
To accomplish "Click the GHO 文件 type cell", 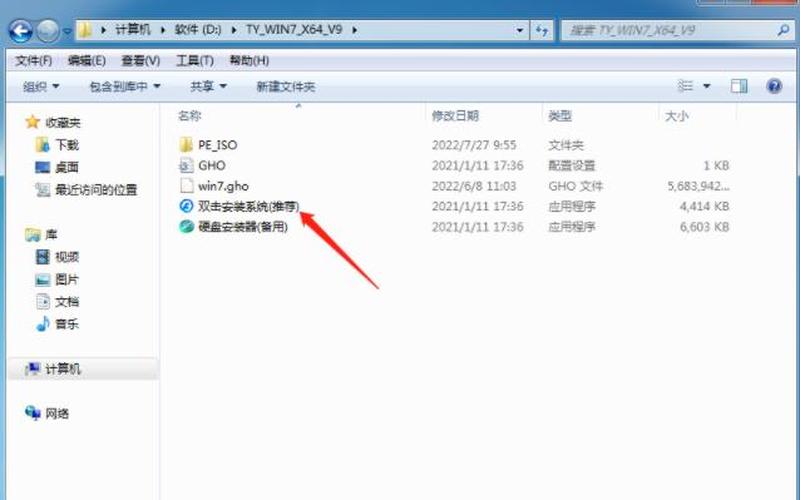I will (576, 186).
